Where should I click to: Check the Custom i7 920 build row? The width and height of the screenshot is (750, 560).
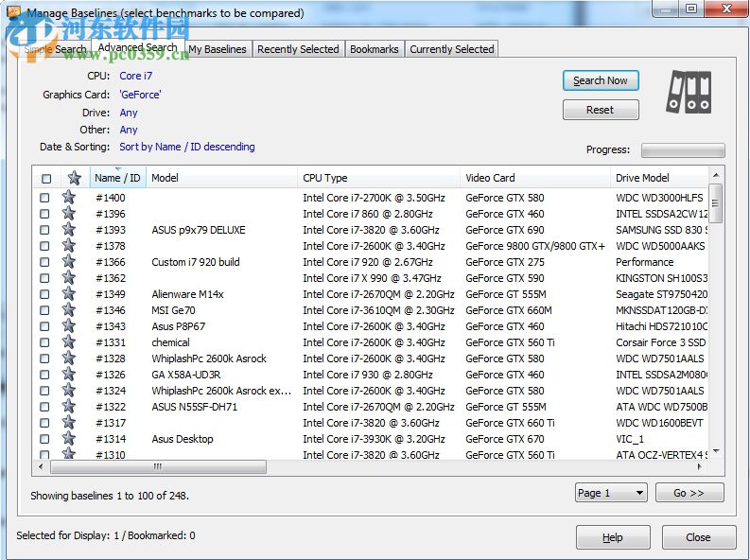coord(44,262)
